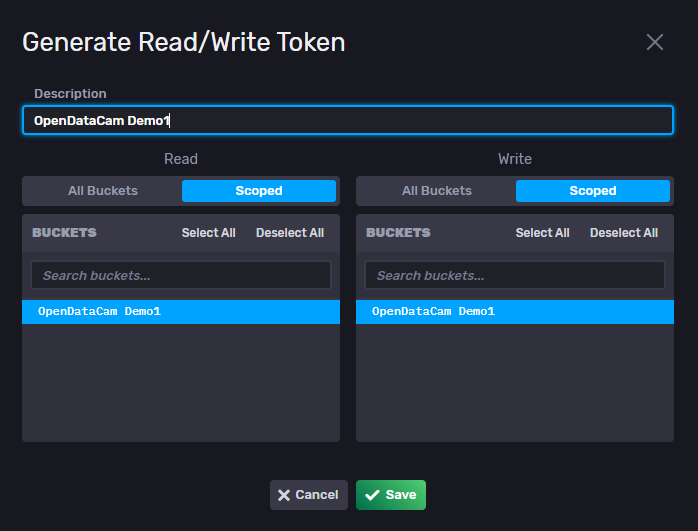Select All Buckets under Write

pyautogui.click(x=437, y=191)
